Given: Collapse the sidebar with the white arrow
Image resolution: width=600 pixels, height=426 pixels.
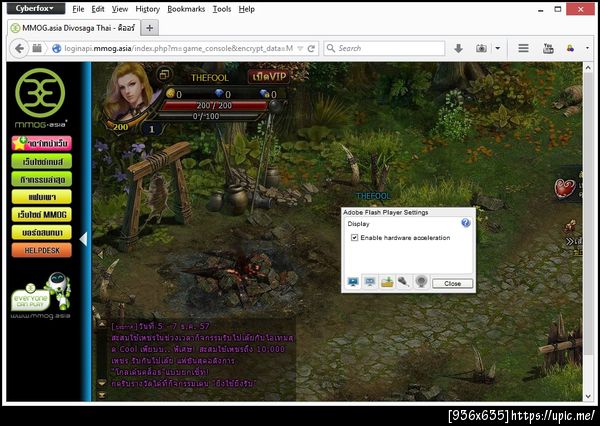Looking at the screenshot, I should (83, 239).
